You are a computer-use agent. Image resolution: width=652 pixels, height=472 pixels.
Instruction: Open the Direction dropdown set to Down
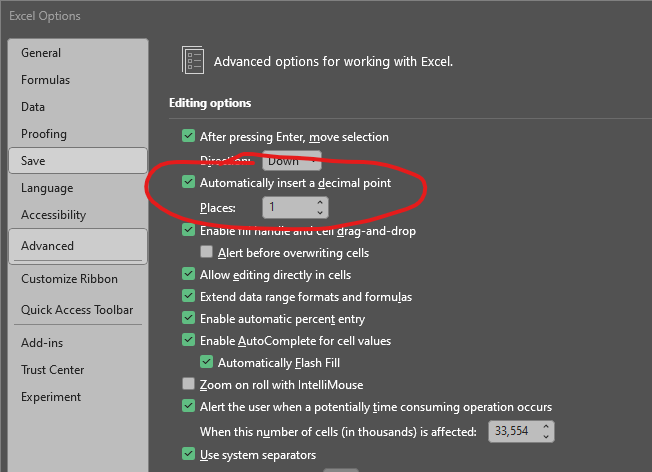292,161
